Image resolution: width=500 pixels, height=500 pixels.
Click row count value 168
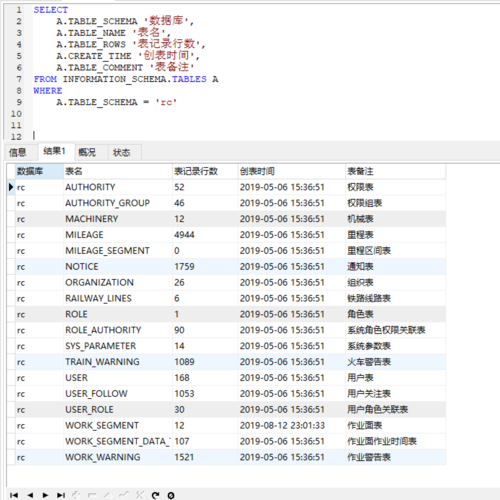[205, 378]
